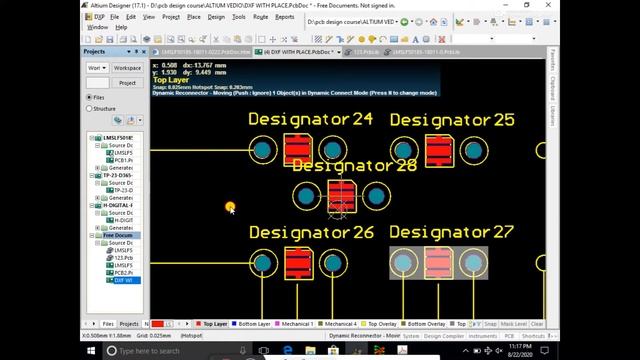The height and width of the screenshot is (360, 640).
Task: Click the Home navigation icon
Action: 433,22
